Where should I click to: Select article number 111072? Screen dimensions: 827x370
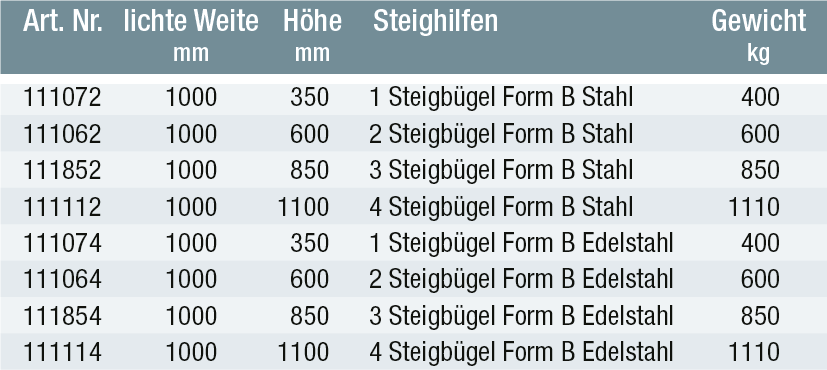(x=62, y=98)
